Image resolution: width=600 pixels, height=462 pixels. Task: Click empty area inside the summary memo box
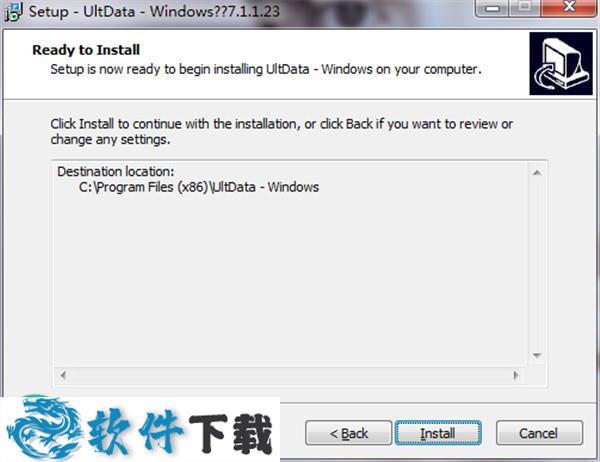click(x=291, y=279)
